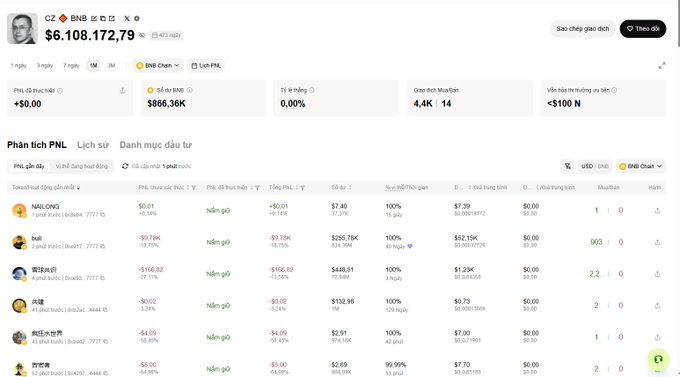This screenshot has height=377, width=680.
Task: Click the 473 ngày wallet age badge
Action: coord(166,35)
